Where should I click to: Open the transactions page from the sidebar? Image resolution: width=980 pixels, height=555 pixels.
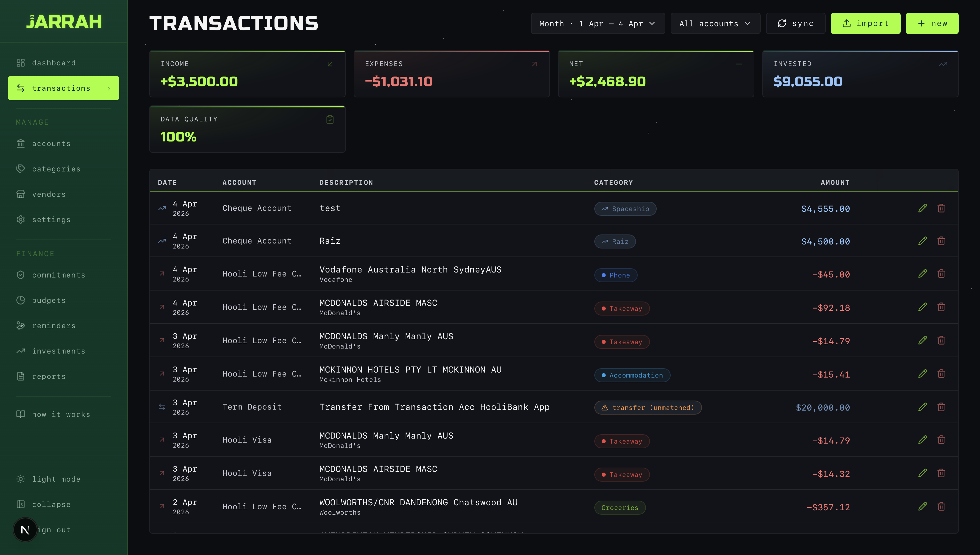click(61, 88)
